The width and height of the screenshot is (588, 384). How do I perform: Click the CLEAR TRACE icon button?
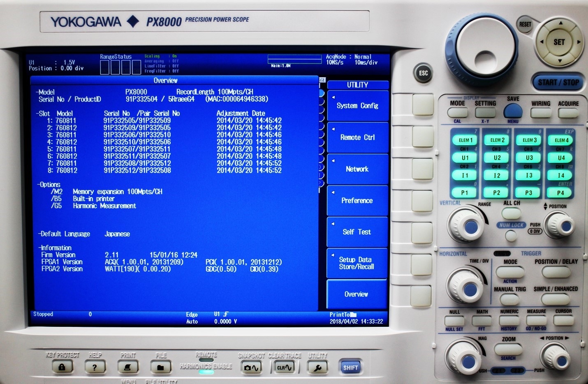284,367
